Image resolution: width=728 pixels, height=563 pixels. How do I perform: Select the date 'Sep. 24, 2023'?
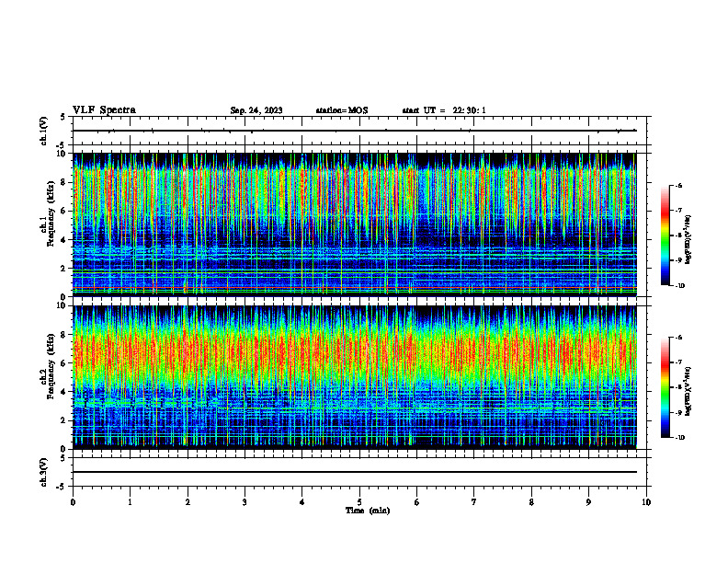[256, 110]
